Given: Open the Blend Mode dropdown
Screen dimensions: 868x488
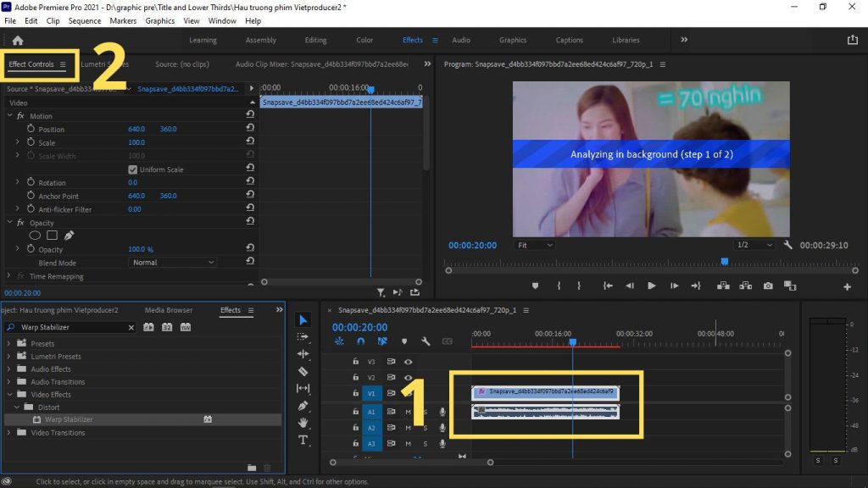Looking at the screenshot, I should point(173,263).
